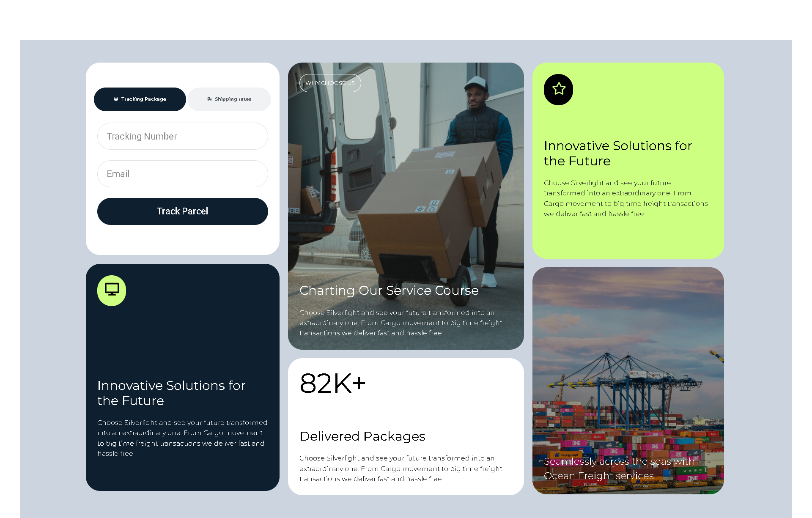Screen dimensions: 812x518
Task: Switch to the Tracking Package tab
Action: (140, 99)
